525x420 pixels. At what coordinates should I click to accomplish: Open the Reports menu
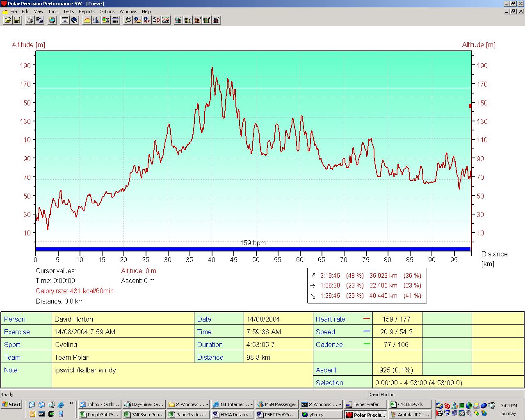pos(87,11)
